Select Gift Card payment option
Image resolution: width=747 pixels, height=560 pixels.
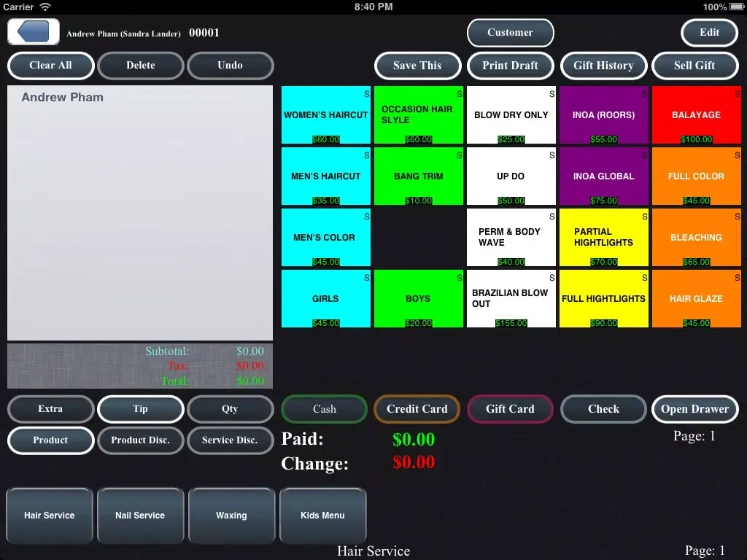tap(510, 409)
